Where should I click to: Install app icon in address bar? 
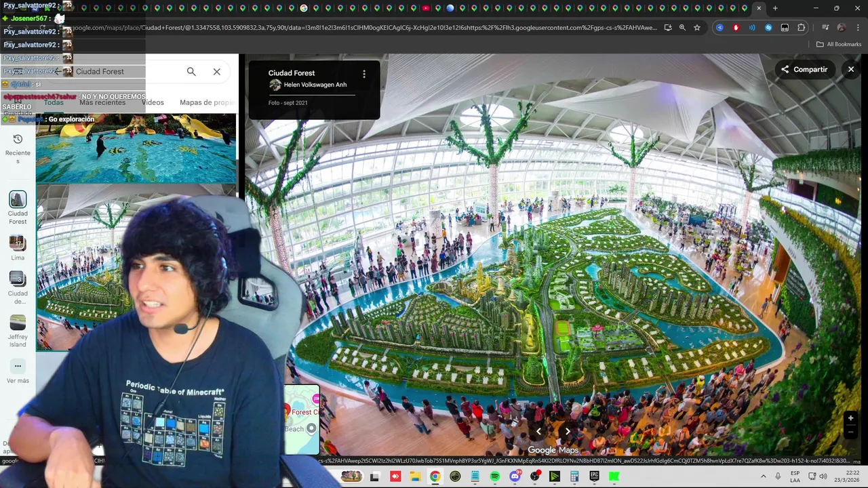(x=668, y=28)
